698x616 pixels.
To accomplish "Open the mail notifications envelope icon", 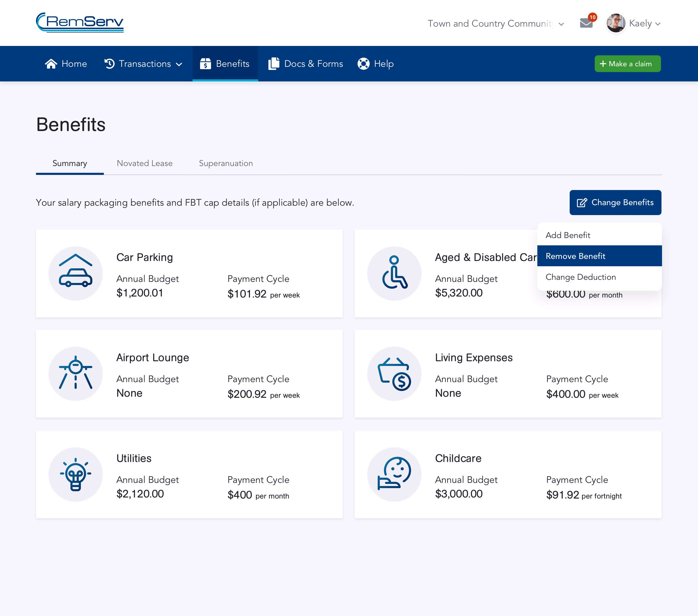I will coord(586,23).
